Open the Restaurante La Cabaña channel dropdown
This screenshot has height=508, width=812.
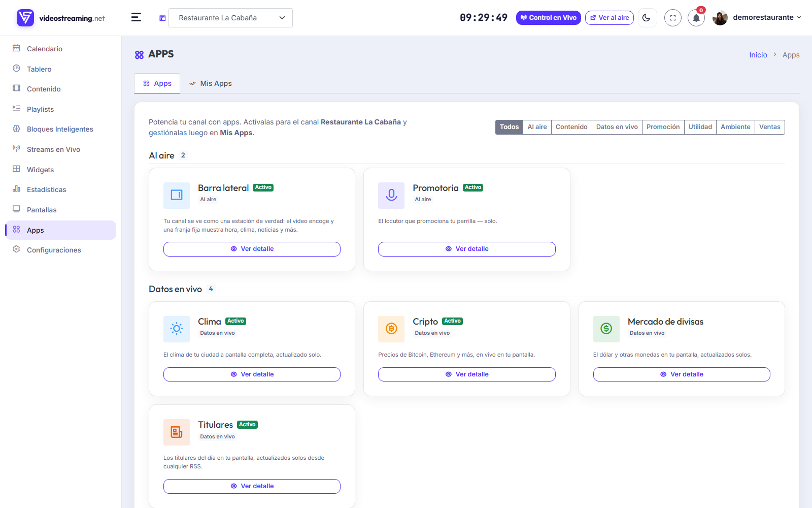coord(230,18)
